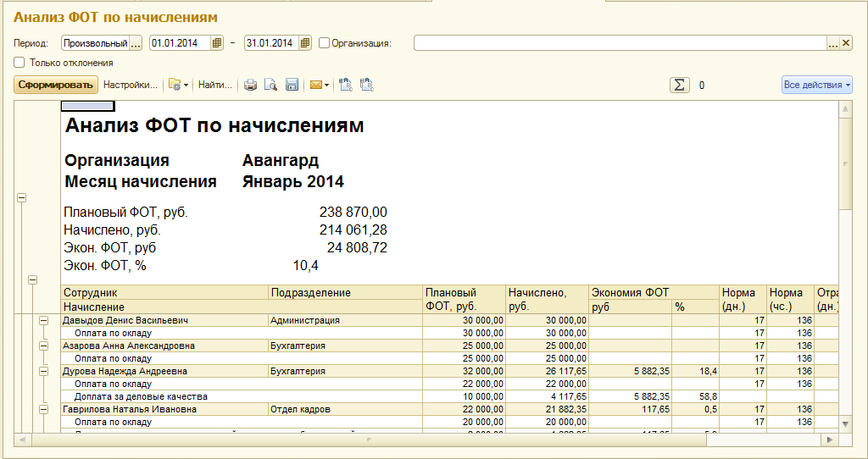Screen dimensions: 868x459
Task: Click vertical scrollbar up arrow
Action: point(845,109)
